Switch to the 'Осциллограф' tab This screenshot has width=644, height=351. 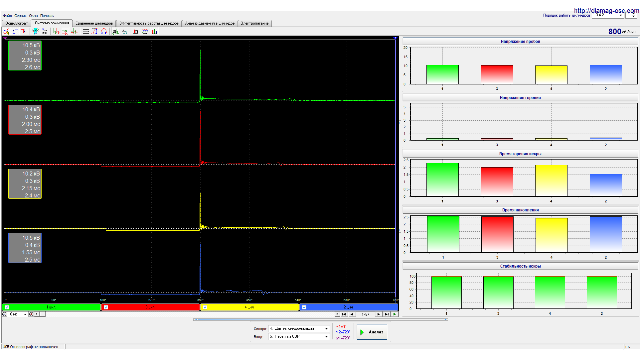[x=17, y=23]
